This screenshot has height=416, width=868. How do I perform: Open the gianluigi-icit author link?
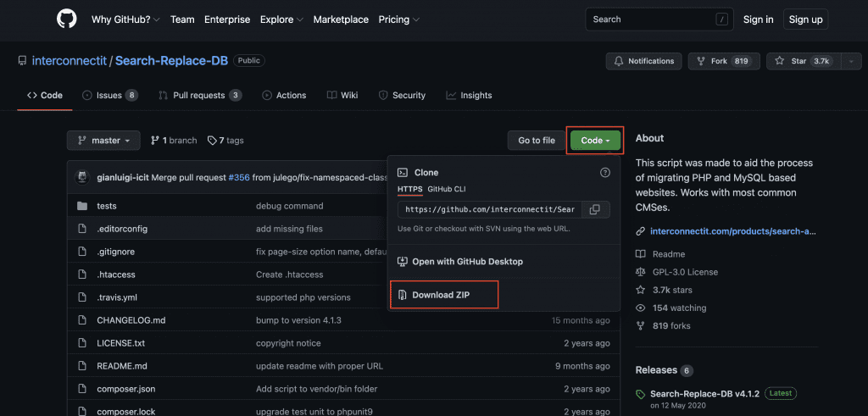pyautogui.click(x=123, y=178)
